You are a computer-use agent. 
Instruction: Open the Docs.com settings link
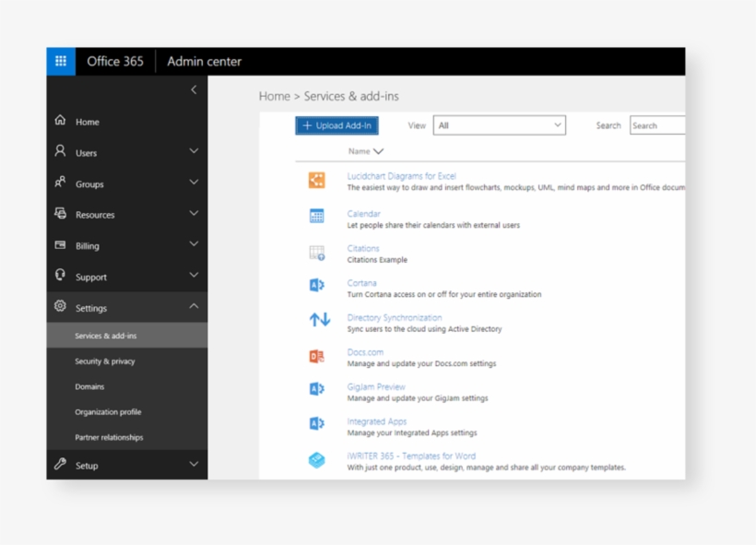coord(365,352)
